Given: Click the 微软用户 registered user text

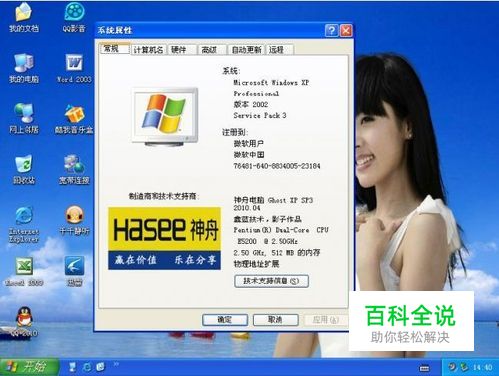Looking at the screenshot, I should coord(249,143).
